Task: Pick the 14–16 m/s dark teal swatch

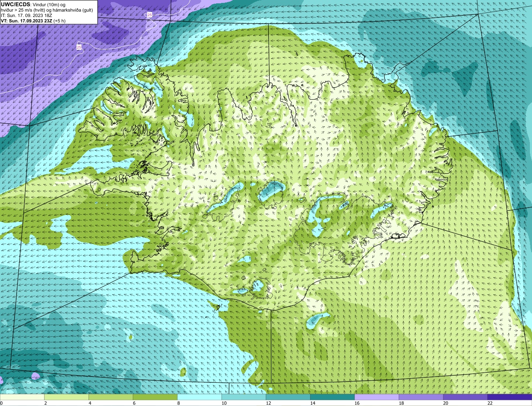Action: coord(332,397)
